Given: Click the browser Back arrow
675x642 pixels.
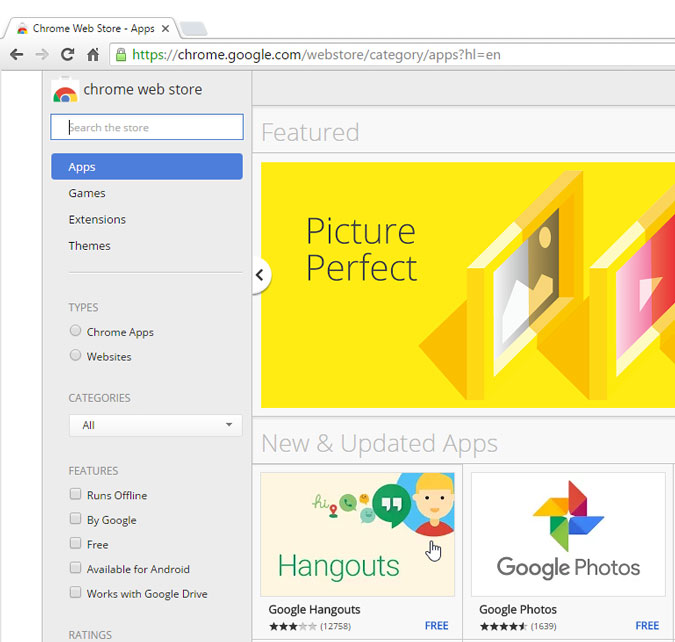Looking at the screenshot, I should [17, 55].
